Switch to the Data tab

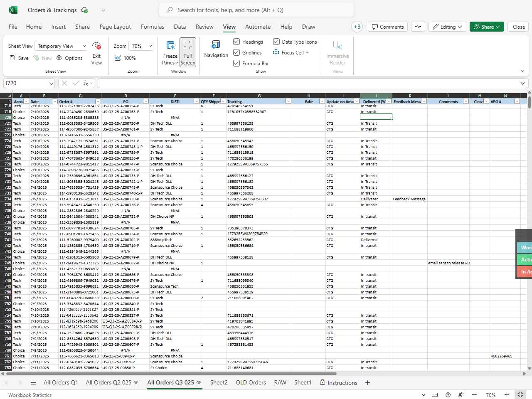[x=180, y=27]
